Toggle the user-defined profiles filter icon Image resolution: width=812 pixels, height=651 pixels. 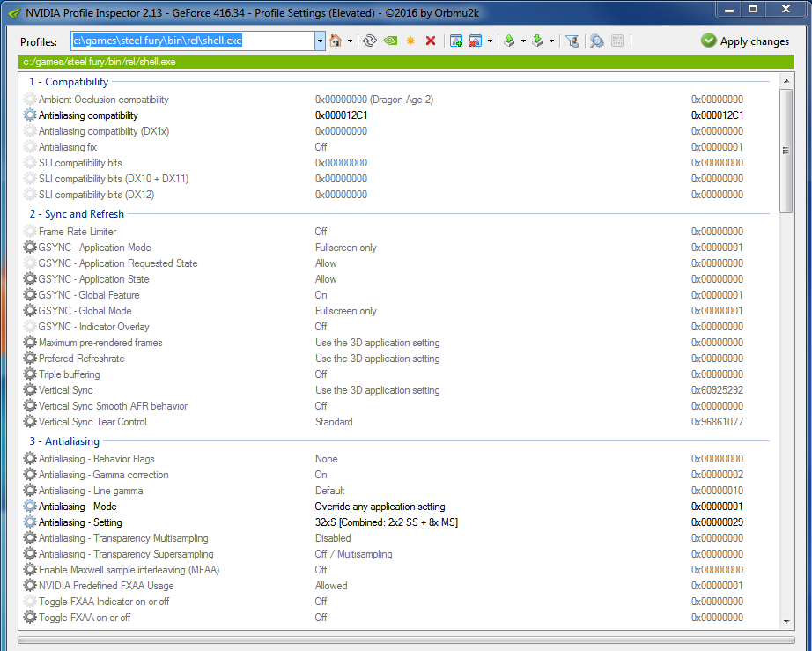pos(572,41)
